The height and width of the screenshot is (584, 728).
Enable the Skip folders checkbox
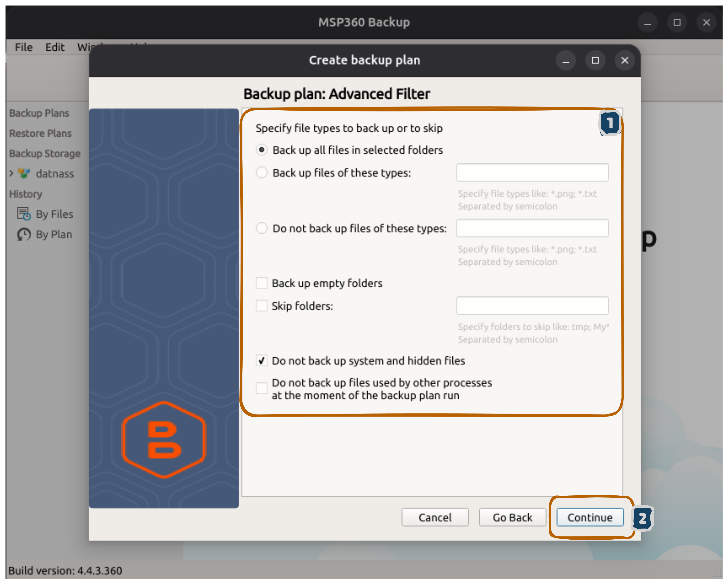pyautogui.click(x=262, y=306)
